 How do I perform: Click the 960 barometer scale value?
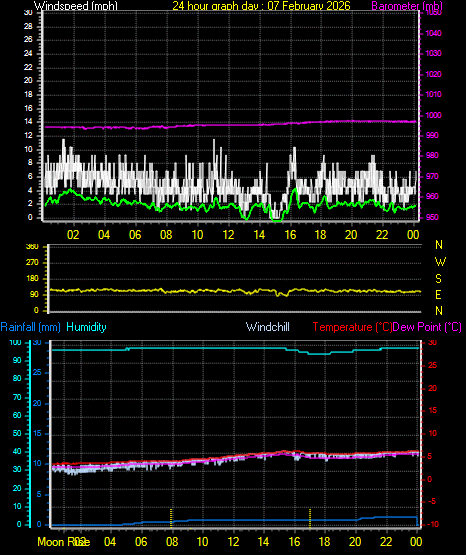[x=432, y=196]
